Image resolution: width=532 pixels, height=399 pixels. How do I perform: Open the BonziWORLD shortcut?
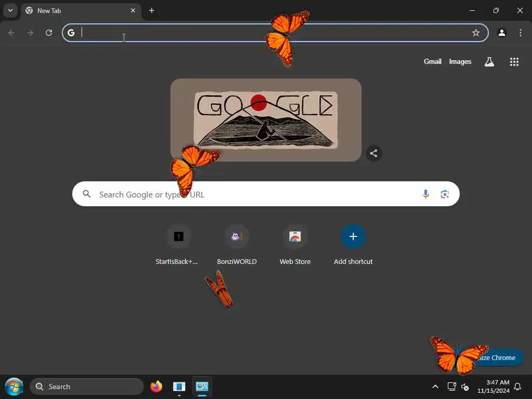coord(237,245)
